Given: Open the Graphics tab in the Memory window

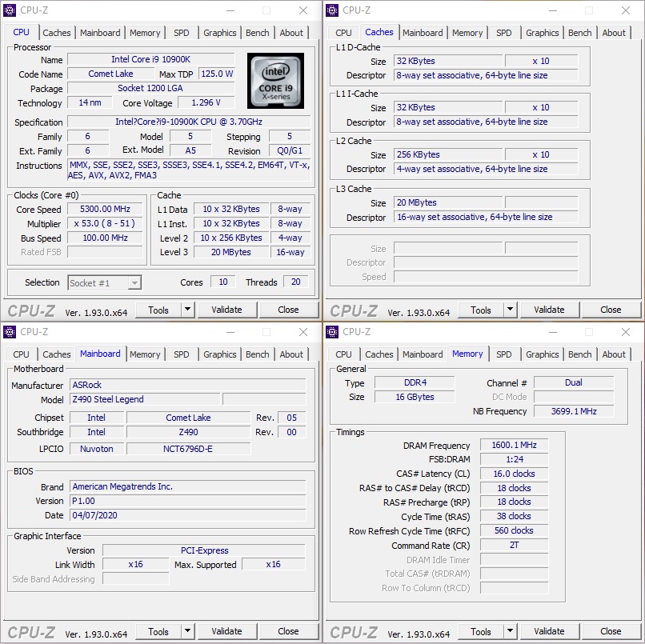Looking at the screenshot, I should coord(542,354).
